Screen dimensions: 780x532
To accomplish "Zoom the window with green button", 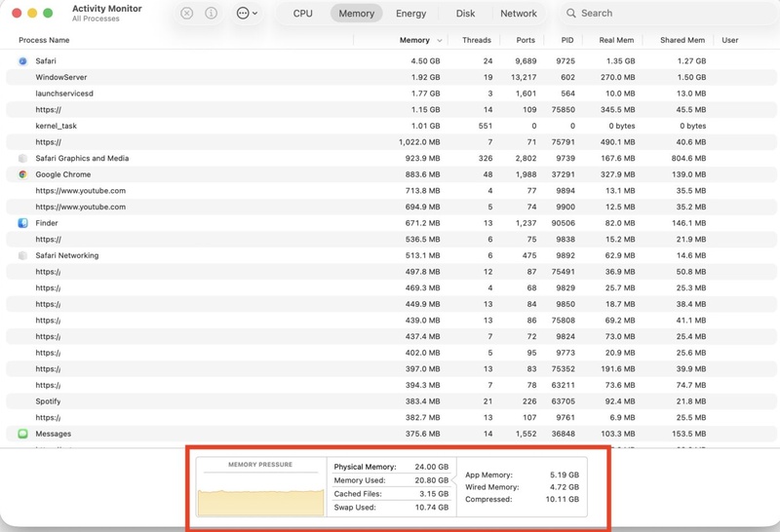I will (x=48, y=14).
